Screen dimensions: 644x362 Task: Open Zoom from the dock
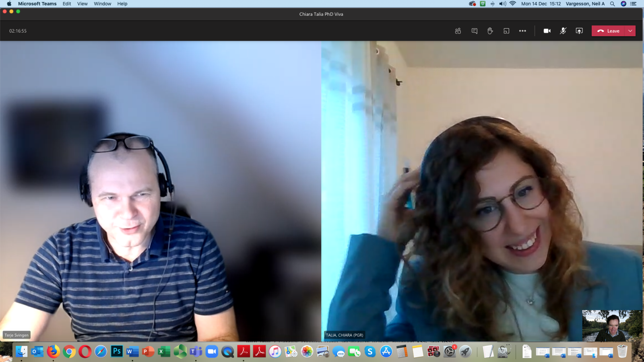(212, 352)
